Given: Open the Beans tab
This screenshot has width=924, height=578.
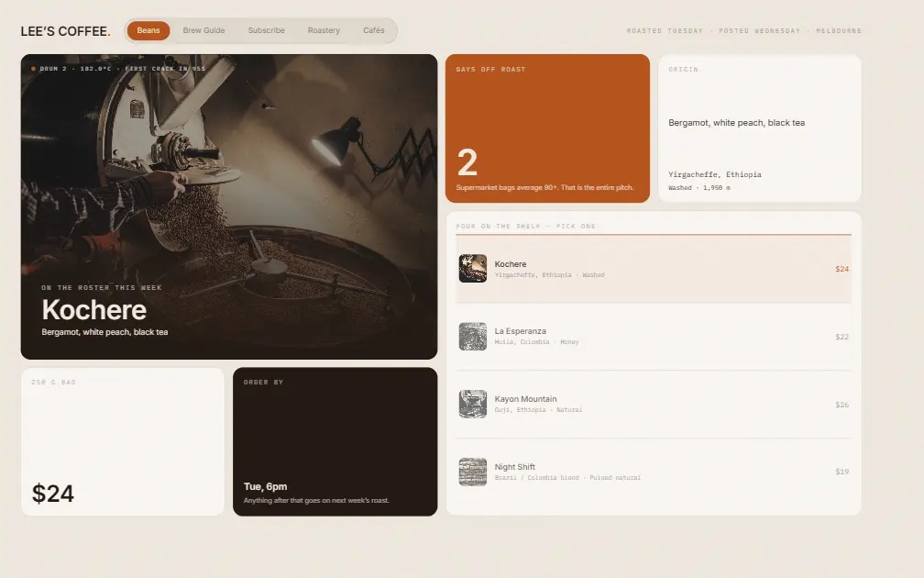Looking at the screenshot, I should [x=148, y=30].
